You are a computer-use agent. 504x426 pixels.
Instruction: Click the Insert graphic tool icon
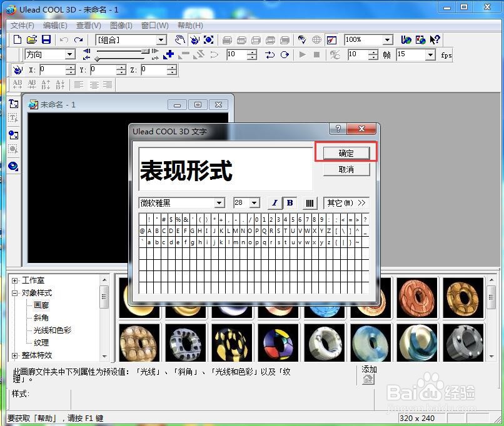[x=14, y=135]
